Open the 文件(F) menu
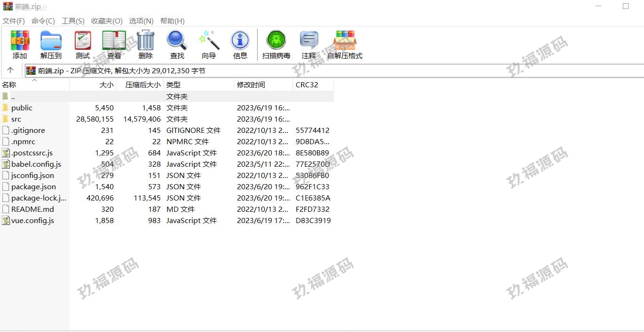Screen dimensions: 644x332 [14, 21]
